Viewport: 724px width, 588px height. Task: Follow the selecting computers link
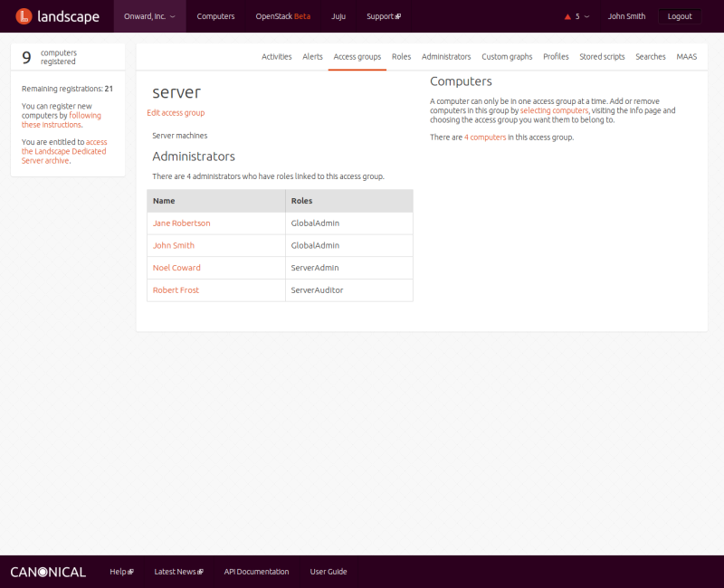tap(554, 110)
